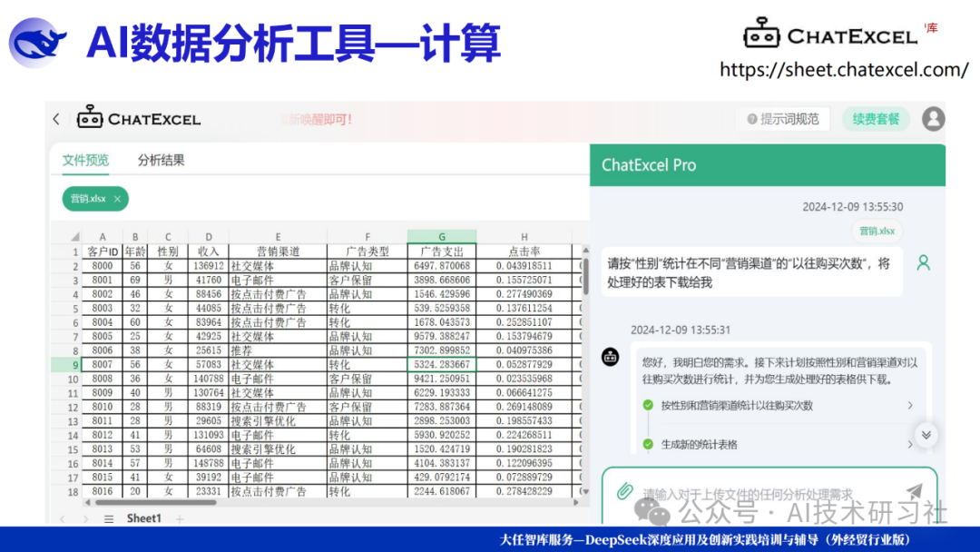Open the user profile avatar
The image size is (980, 552).
pos(933,119)
